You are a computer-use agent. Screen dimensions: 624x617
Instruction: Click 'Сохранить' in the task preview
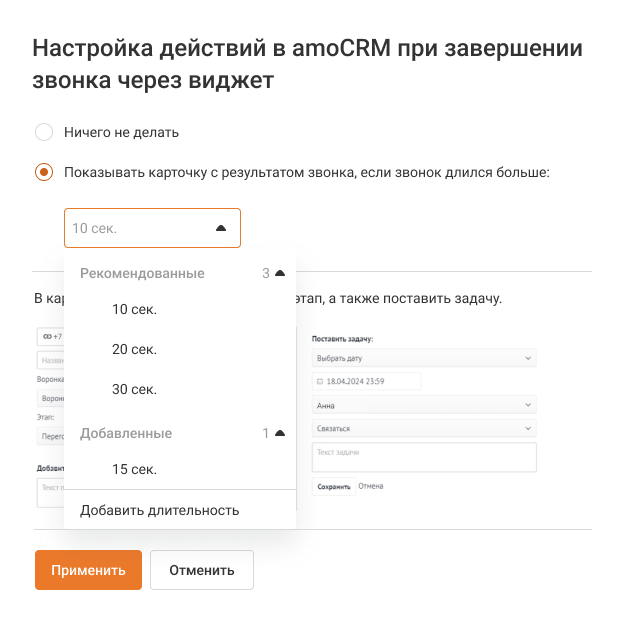point(333,487)
